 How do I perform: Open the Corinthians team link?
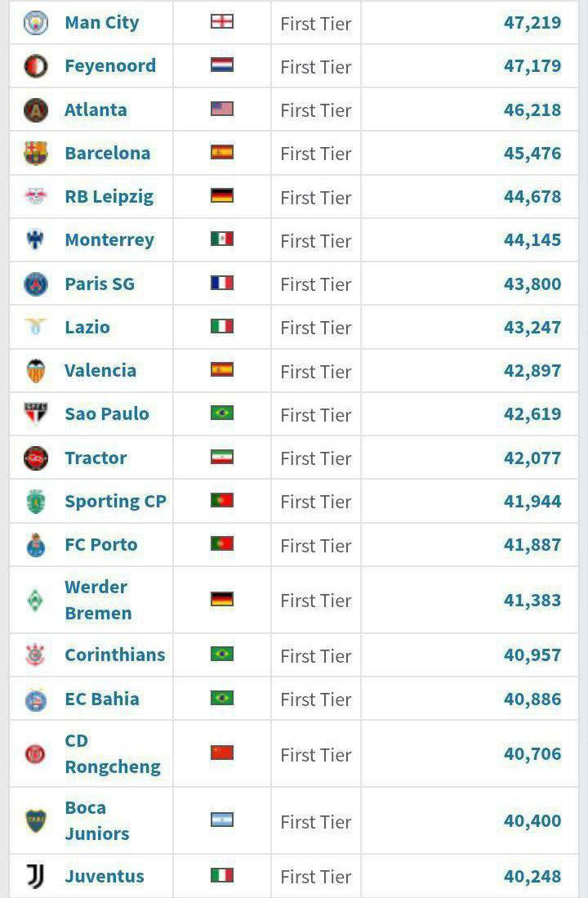click(x=114, y=655)
